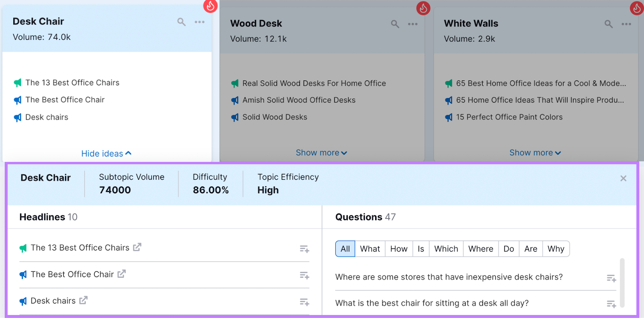Add The 13 Best Office Chairs headline to list
644x318 pixels.
tap(304, 249)
